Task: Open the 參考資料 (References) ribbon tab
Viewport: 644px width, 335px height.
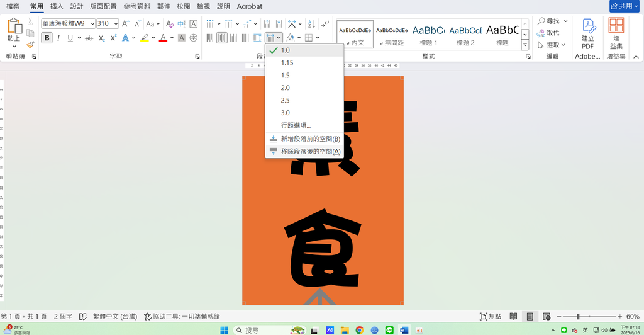Action: coord(136,6)
